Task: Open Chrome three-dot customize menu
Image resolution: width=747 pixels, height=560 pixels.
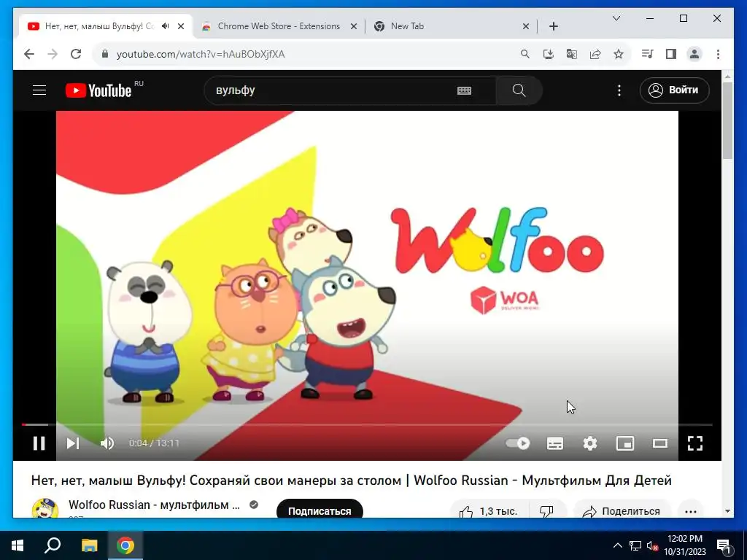Action: (x=718, y=54)
